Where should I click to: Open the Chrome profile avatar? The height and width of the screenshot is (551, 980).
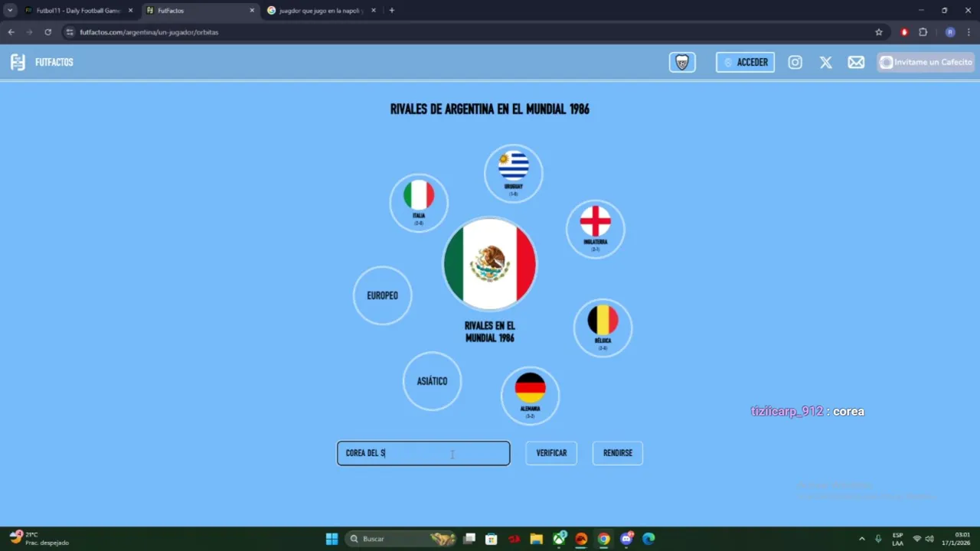pyautogui.click(x=950, y=32)
